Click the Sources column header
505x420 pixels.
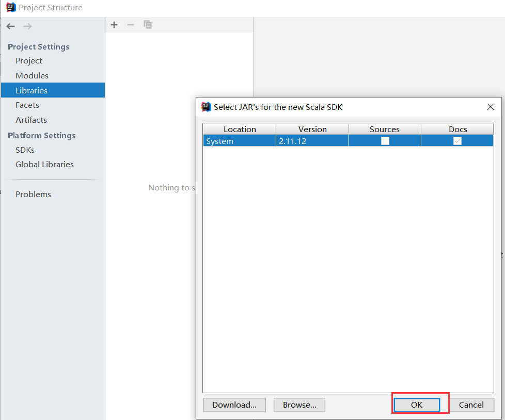pos(385,129)
